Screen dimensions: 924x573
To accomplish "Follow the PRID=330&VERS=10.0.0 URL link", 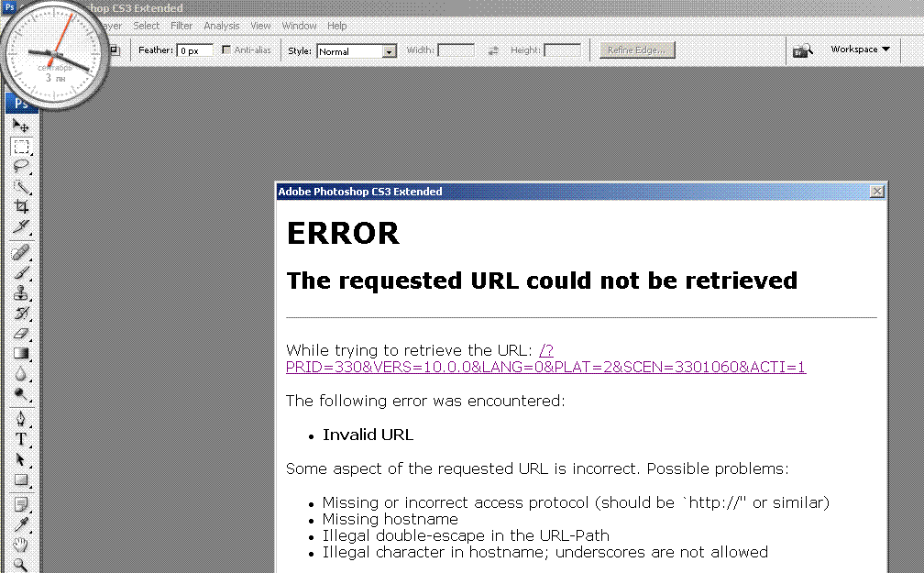I will tap(545, 367).
